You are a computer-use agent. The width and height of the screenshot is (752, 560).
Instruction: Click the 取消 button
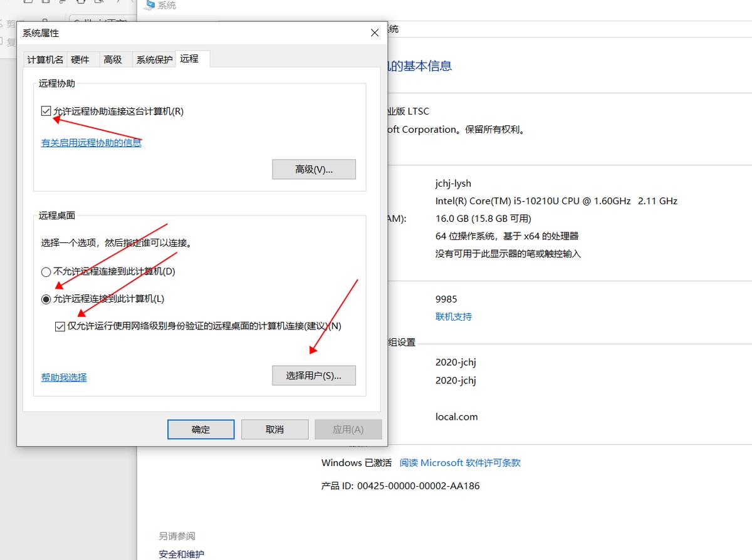[x=275, y=429]
